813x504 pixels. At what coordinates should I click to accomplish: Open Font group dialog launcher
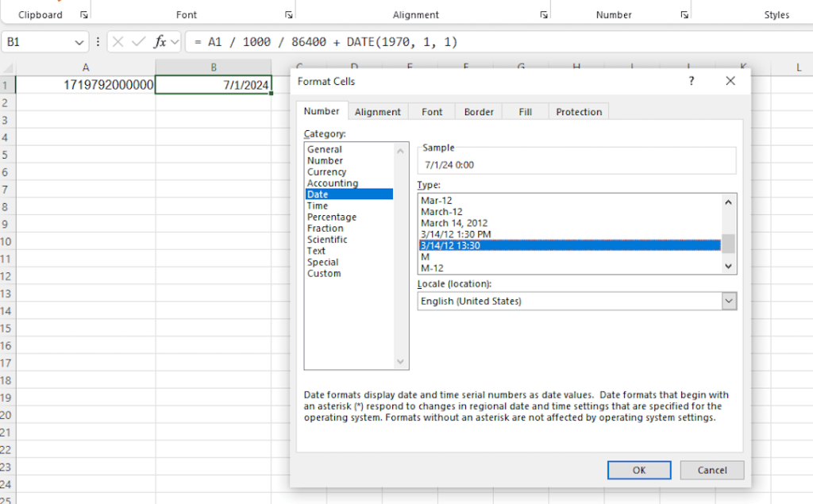pyautogui.click(x=289, y=15)
